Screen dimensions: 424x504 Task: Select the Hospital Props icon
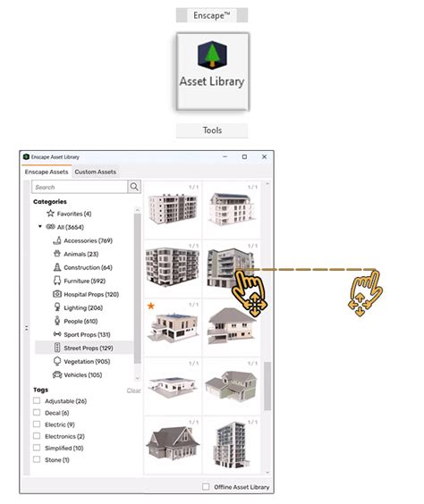click(57, 294)
